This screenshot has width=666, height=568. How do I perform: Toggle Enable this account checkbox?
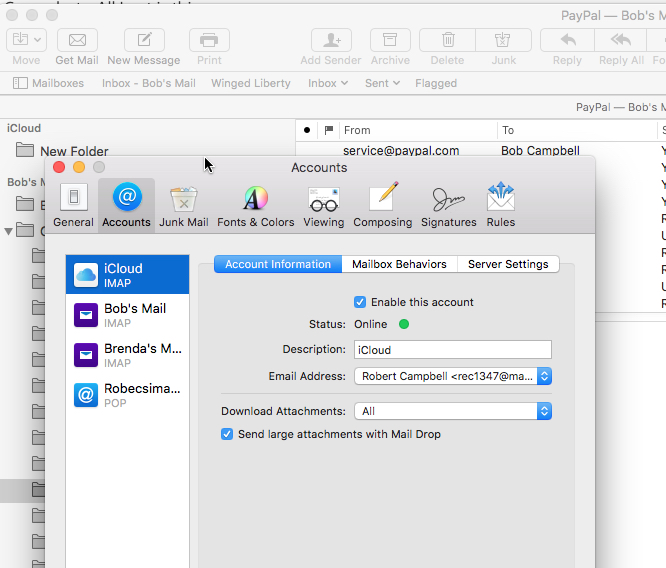point(360,302)
